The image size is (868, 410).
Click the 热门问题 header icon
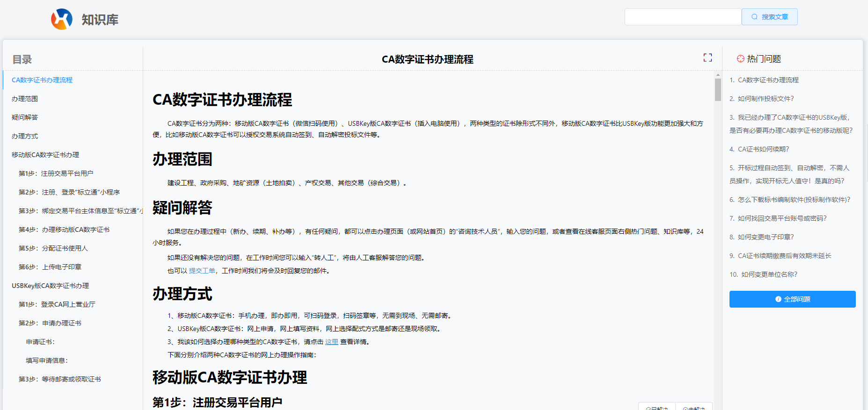tap(740, 59)
